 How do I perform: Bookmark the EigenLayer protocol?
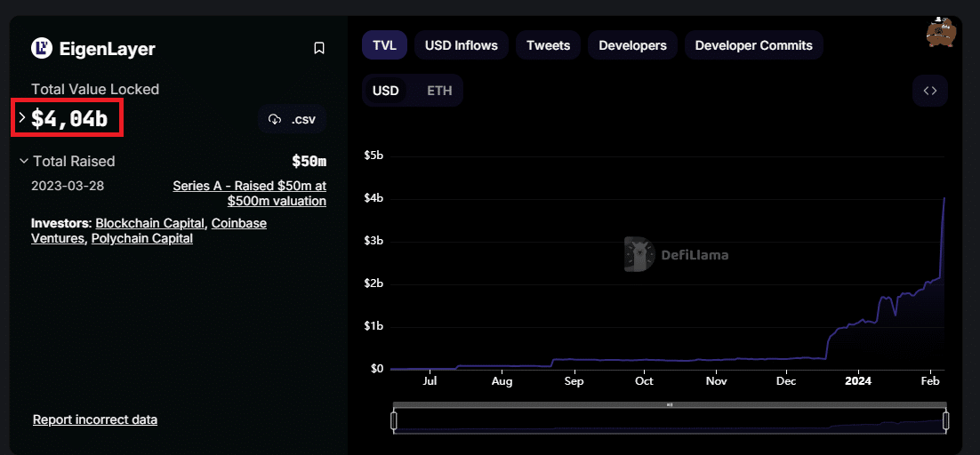(x=318, y=48)
